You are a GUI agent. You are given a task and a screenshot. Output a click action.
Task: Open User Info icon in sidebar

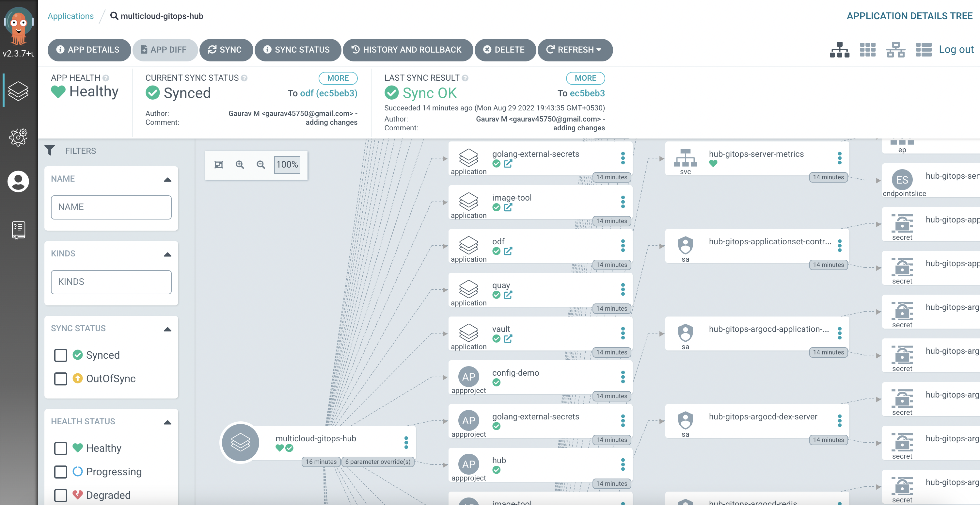click(x=18, y=182)
